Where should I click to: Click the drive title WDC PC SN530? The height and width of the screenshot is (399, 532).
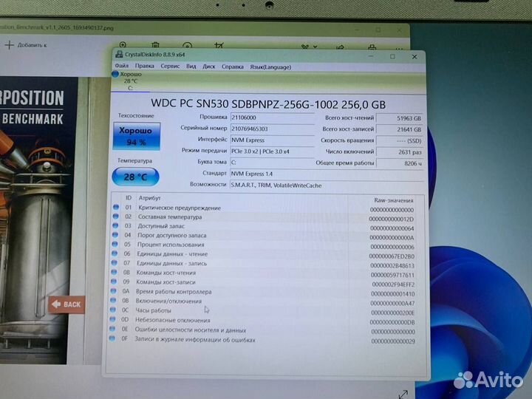tap(268, 104)
